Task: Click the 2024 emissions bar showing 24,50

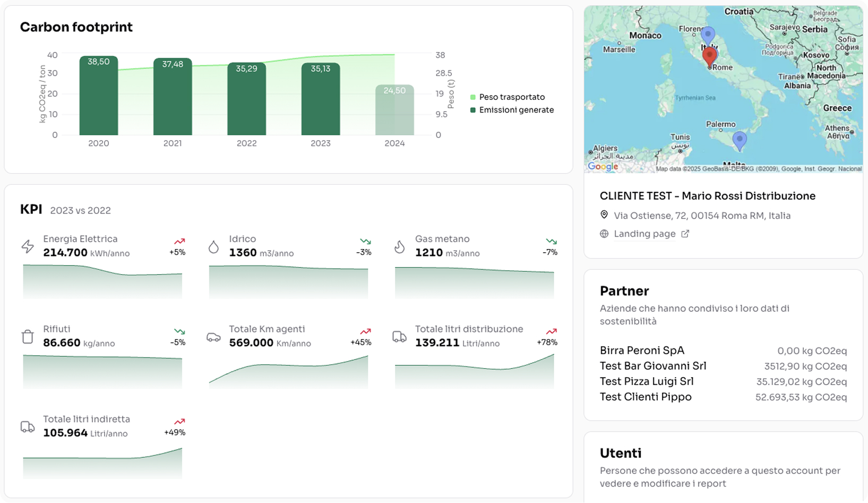Action: coord(394,110)
